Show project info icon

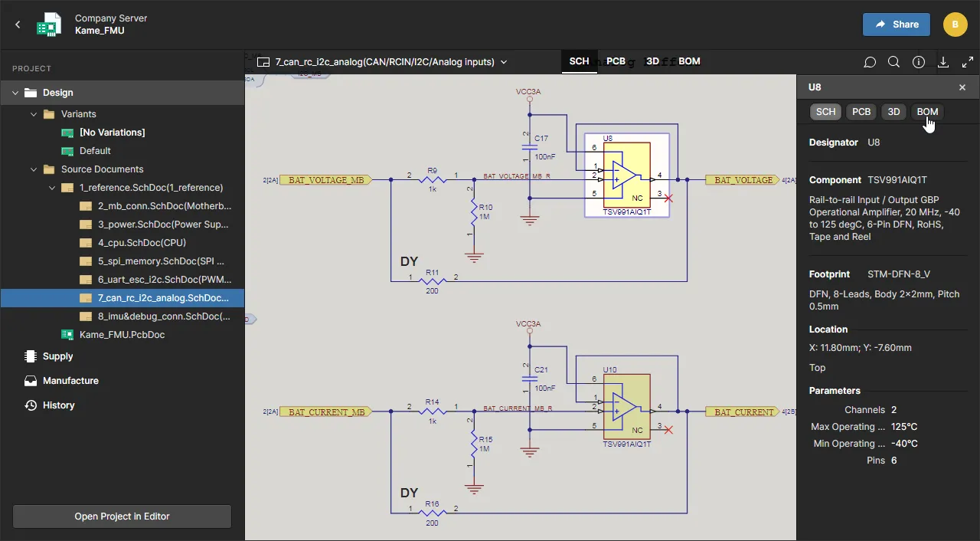pos(919,62)
